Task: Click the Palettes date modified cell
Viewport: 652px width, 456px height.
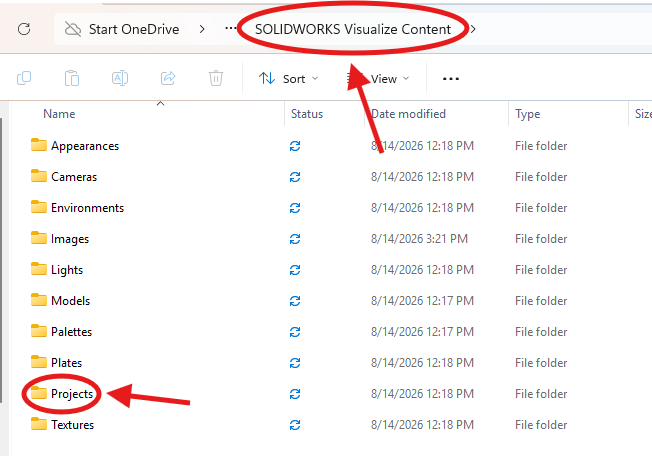Action: [422, 332]
